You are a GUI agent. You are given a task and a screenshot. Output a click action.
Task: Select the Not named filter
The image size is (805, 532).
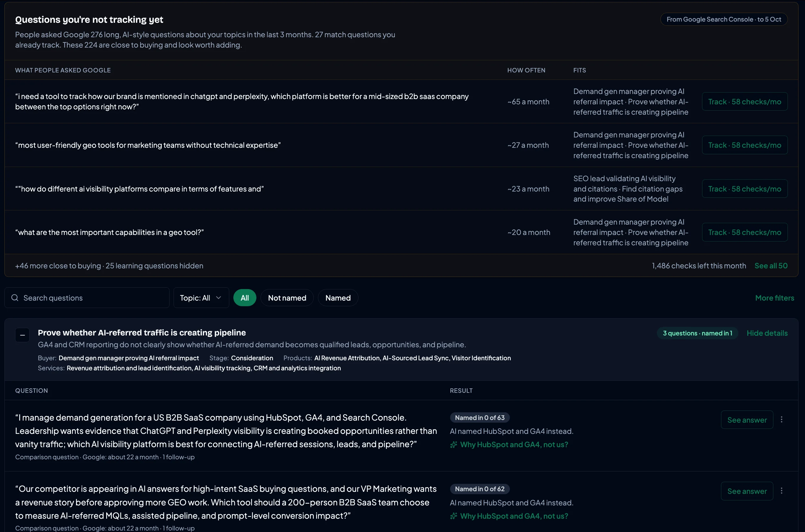coord(287,298)
